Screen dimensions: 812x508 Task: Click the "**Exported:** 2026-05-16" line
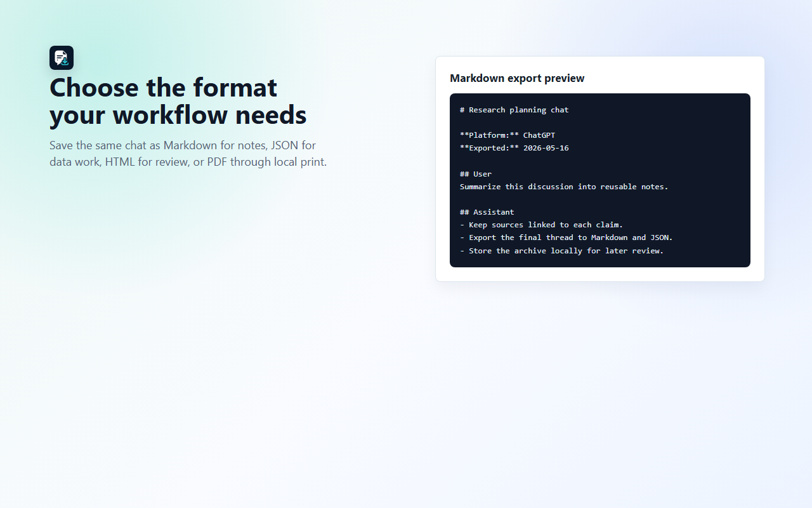(x=514, y=148)
